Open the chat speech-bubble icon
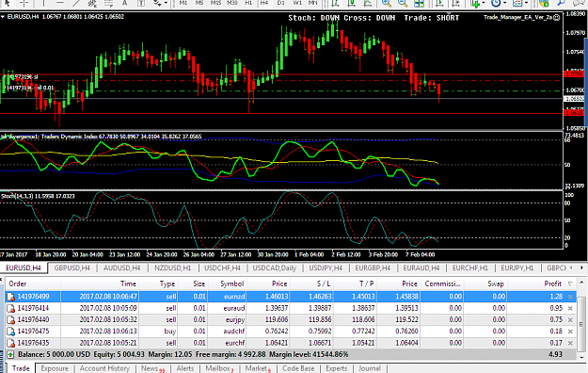Image resolution: width=588 pixels, height=373 pixels. tap(580, 3)
